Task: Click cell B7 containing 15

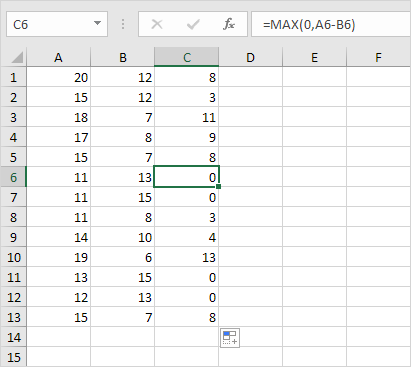Action: point(122,197)
